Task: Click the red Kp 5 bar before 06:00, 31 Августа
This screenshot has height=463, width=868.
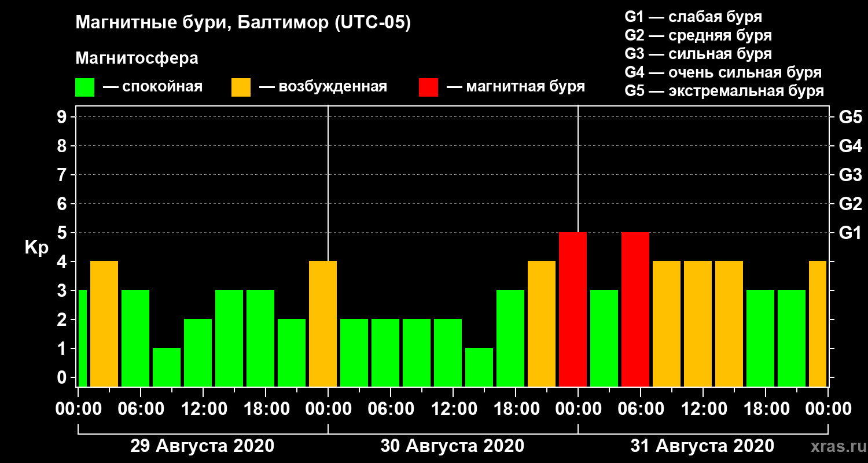Action: [635, 309]
